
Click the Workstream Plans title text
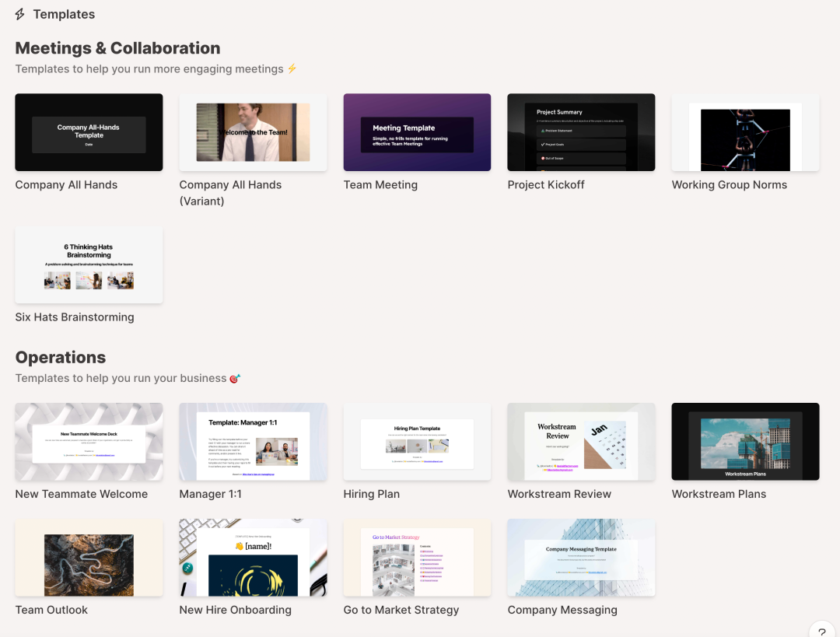719,494
